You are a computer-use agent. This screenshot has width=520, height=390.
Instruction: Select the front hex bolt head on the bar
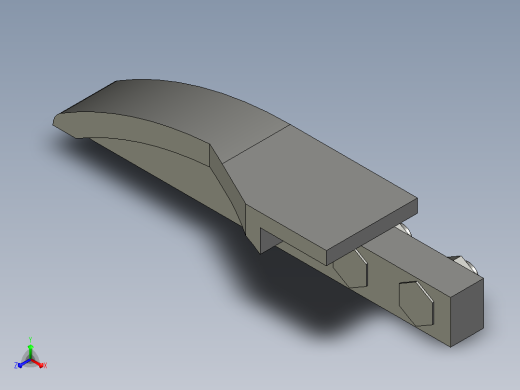pyautogui.click(x=416, y=304)
